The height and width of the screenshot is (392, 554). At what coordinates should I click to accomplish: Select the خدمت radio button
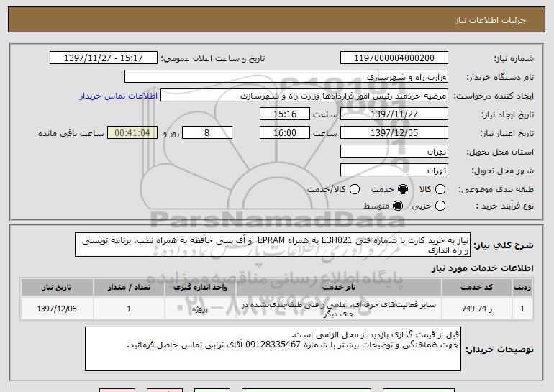click(x=402, y=189)
